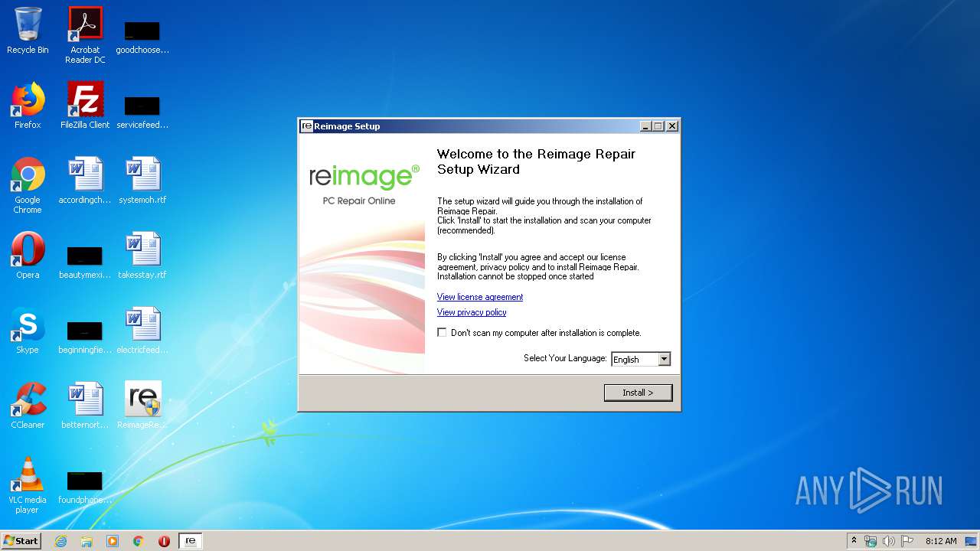Viewport: 980px width, 551px height.
Task: Show hidden tray icons arrow
Action: [854, 541]
